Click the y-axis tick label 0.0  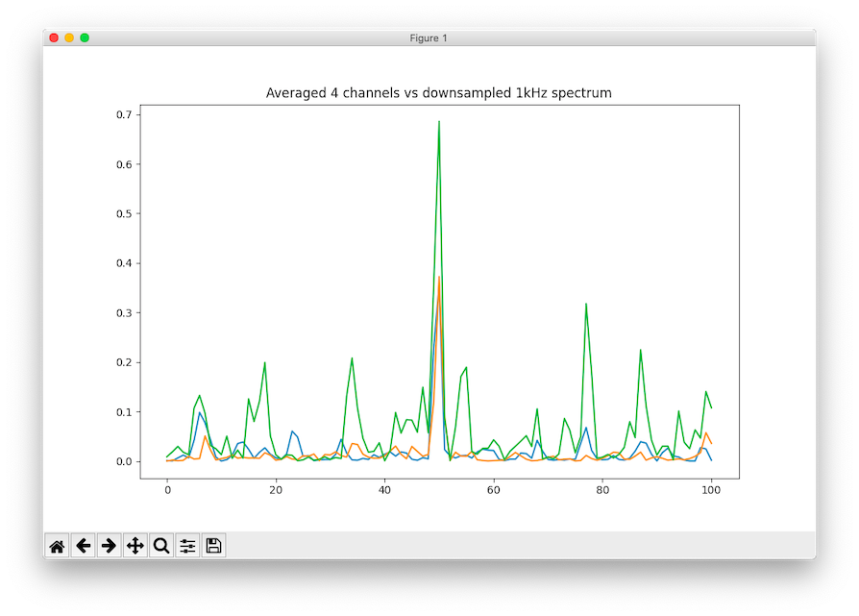click(124, 461)
